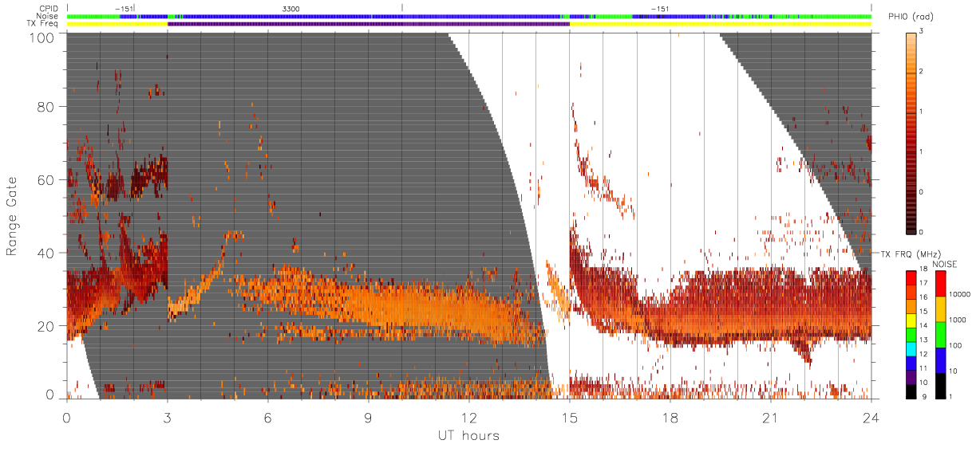Click the 3300 CPID value

point(291,8)
